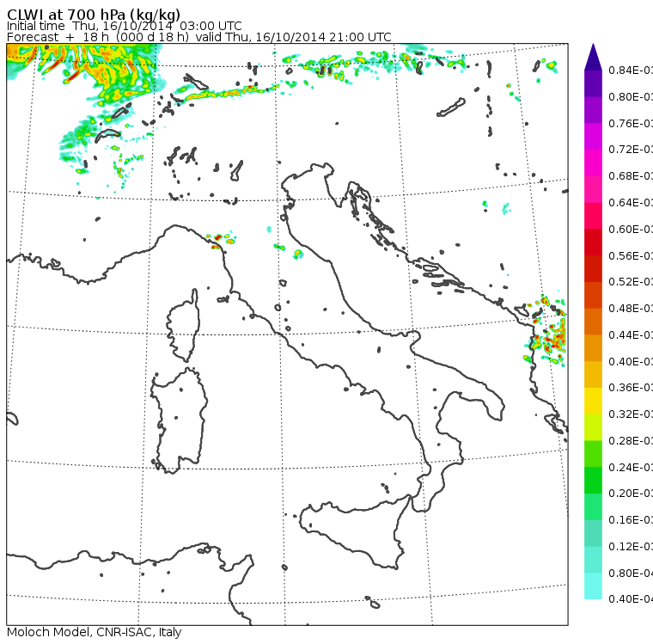653x644 pixels.
Task: Click the 'Initial time Thu, 16/10/2014 03:00 UTC' line
Action: 124,26
